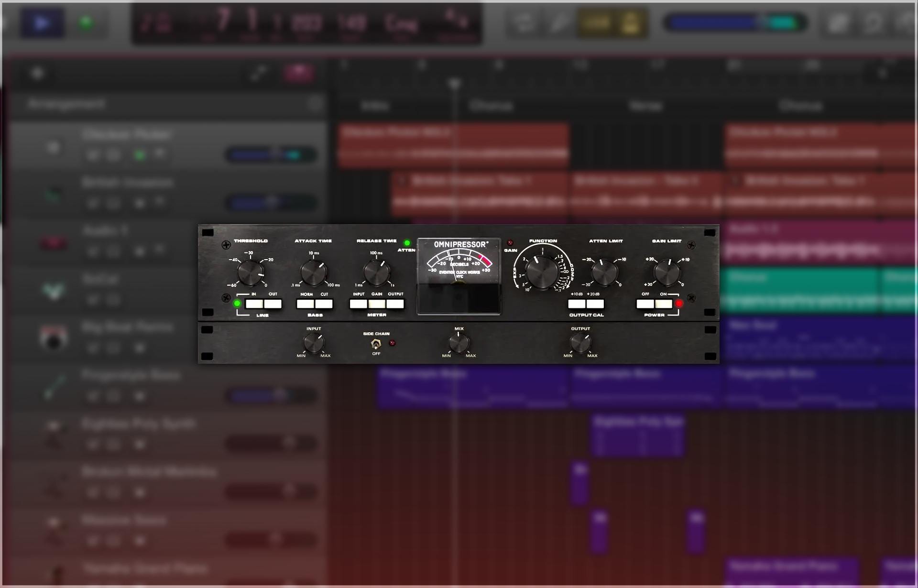Image resolution: width=918 pixels, height=588 pixels.
Task: Click the THRESHOLD knob on Omnipressor
Action: tap(251, 272)
